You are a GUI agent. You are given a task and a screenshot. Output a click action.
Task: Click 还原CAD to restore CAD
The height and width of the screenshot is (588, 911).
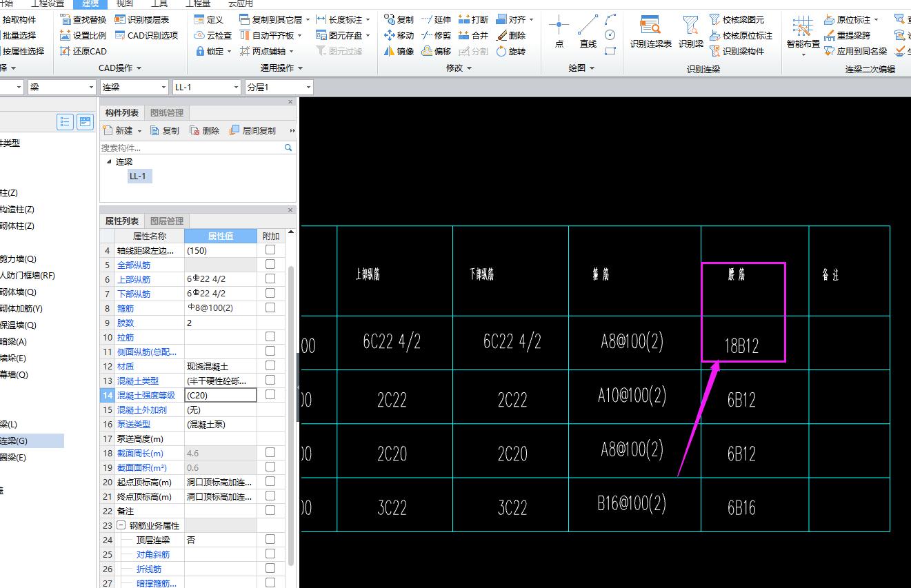point(83,51)
